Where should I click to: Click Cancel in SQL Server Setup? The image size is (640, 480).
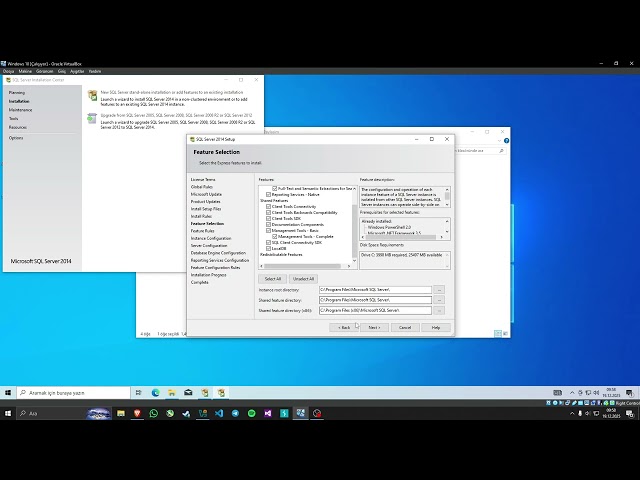click(x=405, y=327)
